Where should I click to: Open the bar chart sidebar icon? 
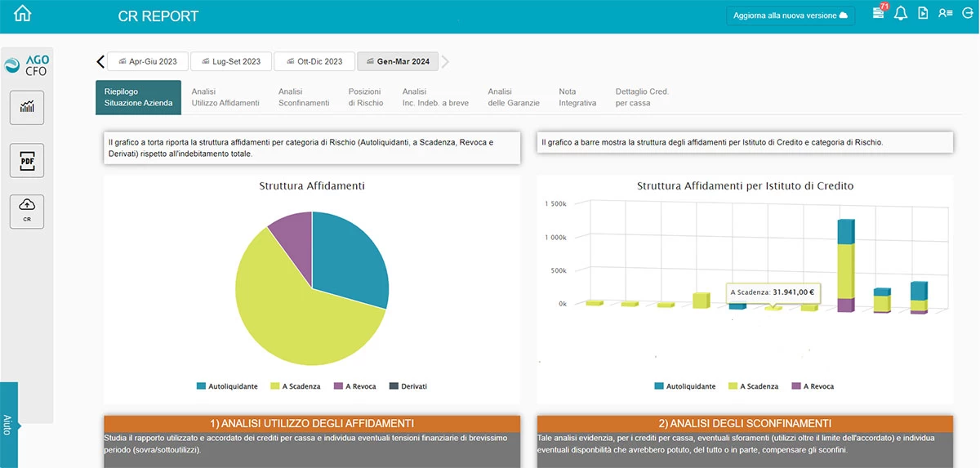pos(27,107)
